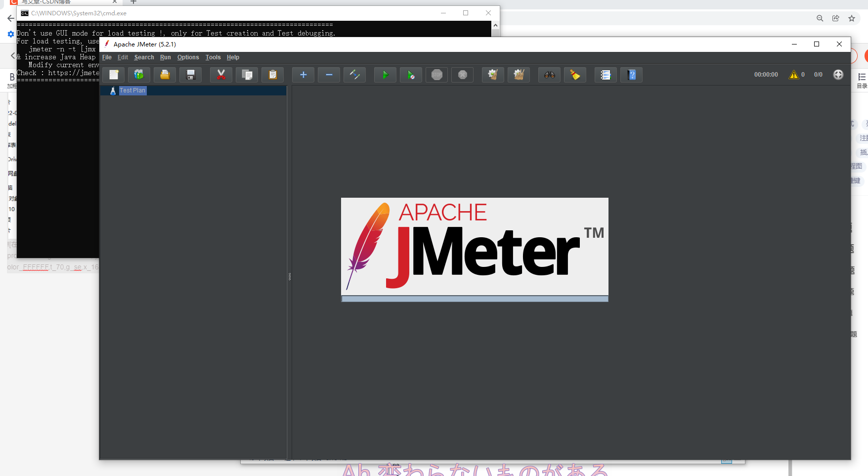Open the Help menu

(x=233, y=57)
